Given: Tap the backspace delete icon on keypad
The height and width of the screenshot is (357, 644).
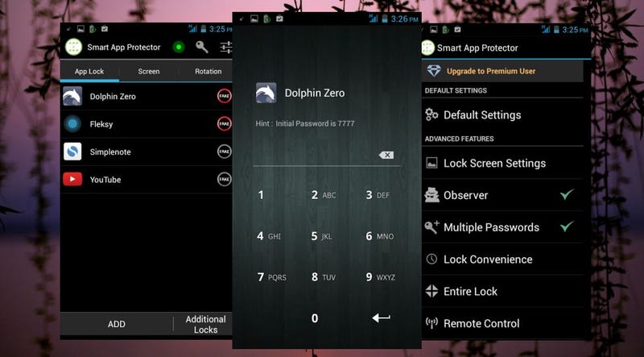Looking at the screenshot, I should 386,155.
